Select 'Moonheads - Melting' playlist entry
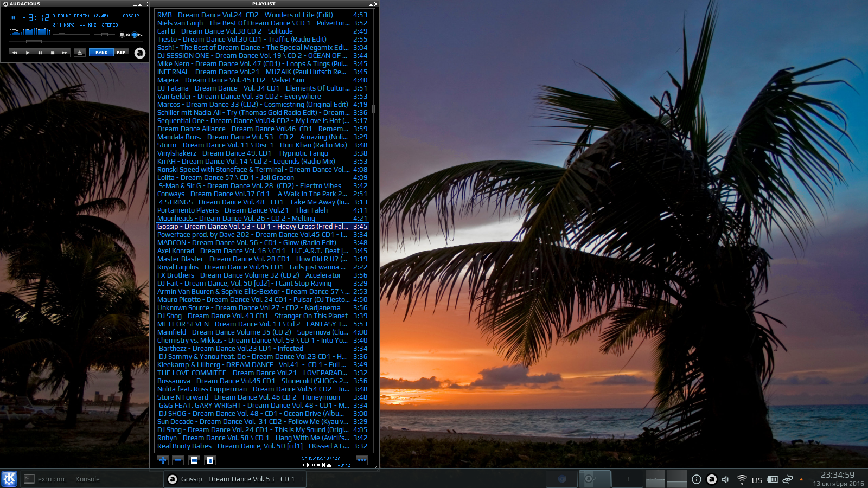Image resolution: width=868 pixels, height=488 pixels. pyautogui.click(x=262, y=218)
